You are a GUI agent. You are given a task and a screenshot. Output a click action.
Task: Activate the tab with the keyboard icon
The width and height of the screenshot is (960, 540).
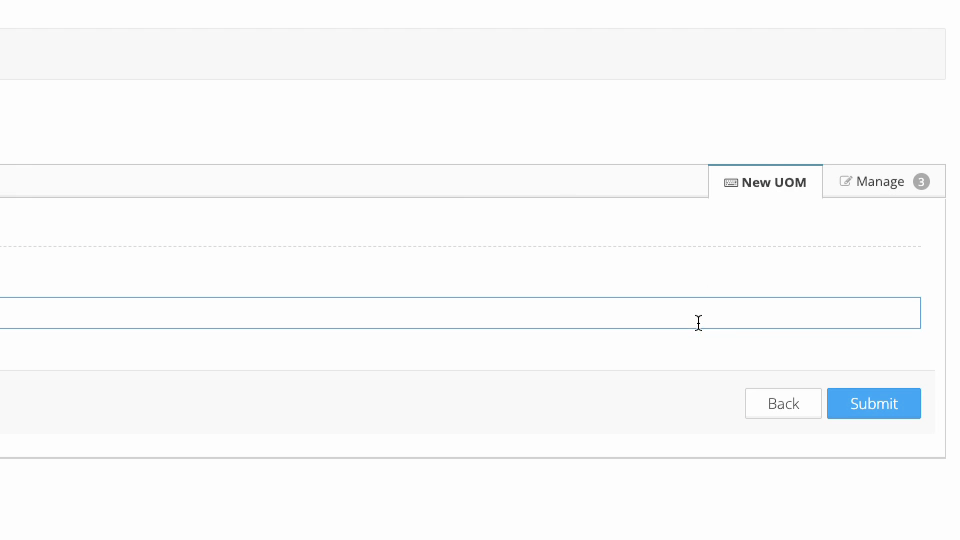tap(765, 182)
